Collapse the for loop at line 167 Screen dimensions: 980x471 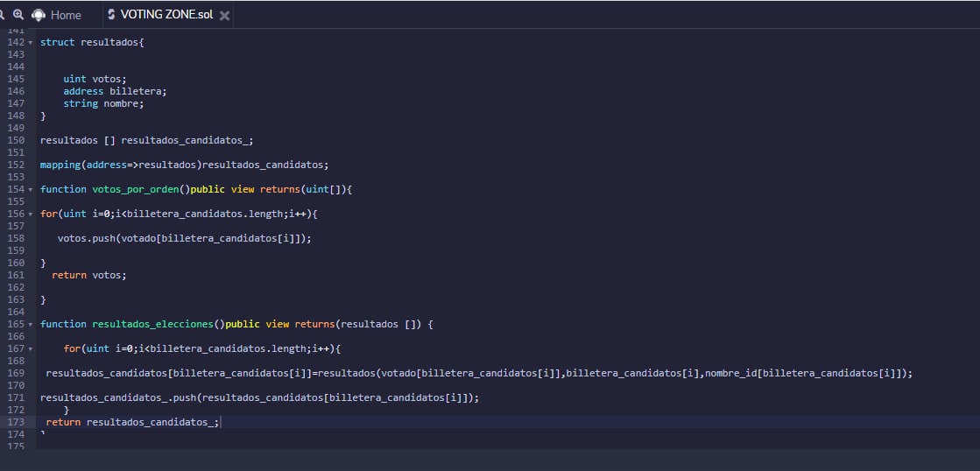click(30, 348)
